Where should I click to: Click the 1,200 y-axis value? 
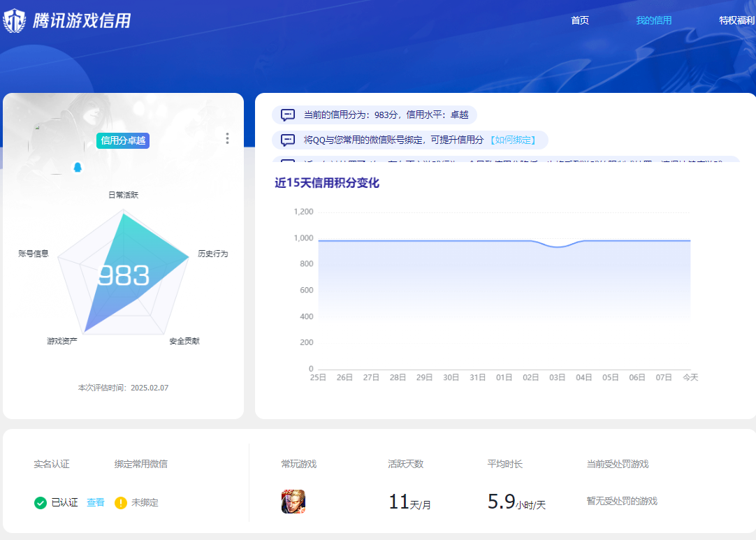click(303, 212)
